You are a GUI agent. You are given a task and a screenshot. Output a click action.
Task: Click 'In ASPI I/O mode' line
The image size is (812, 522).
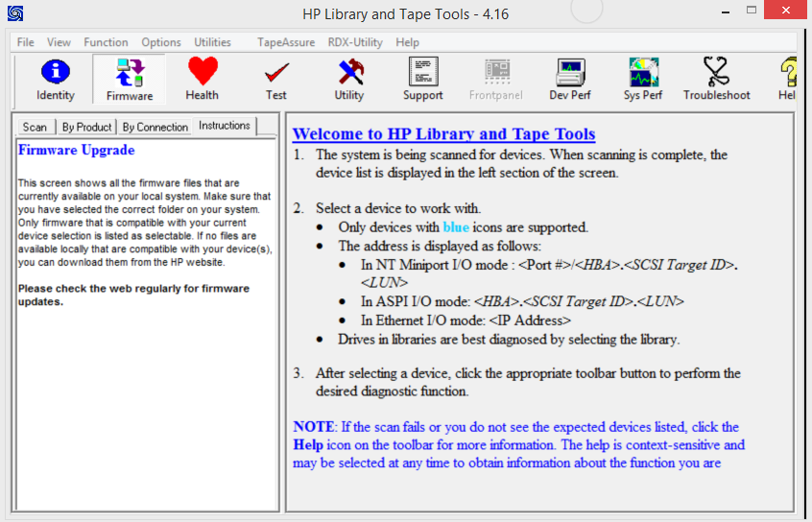pos(522,301)
